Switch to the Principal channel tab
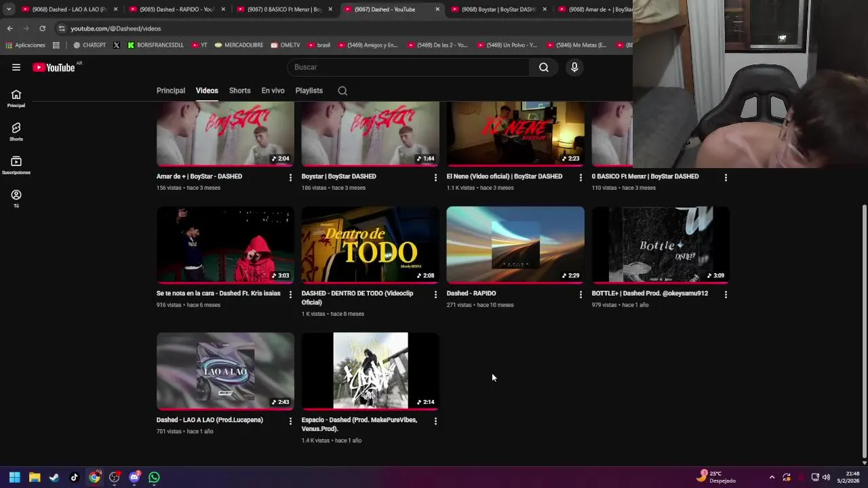 (171, 91)
